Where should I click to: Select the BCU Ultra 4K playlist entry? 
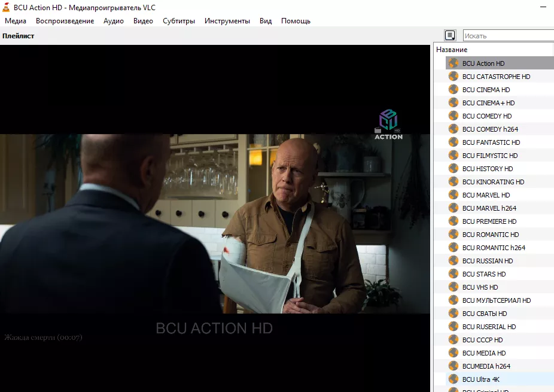coord(500,379)
